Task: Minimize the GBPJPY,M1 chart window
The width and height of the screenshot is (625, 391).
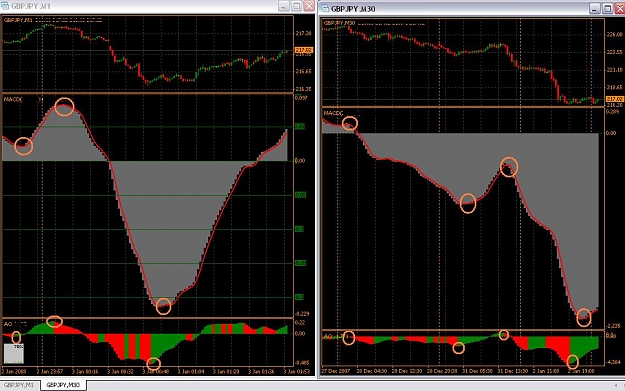Action: point(283,6)
